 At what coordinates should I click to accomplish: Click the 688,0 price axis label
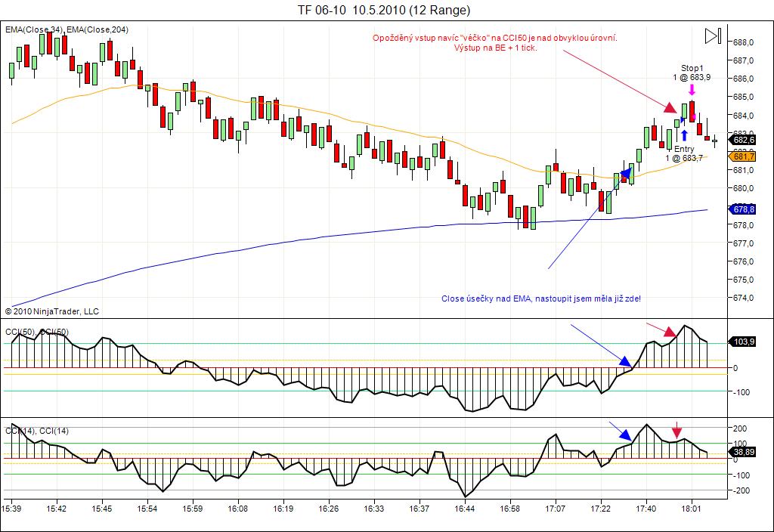pos(744,42)
